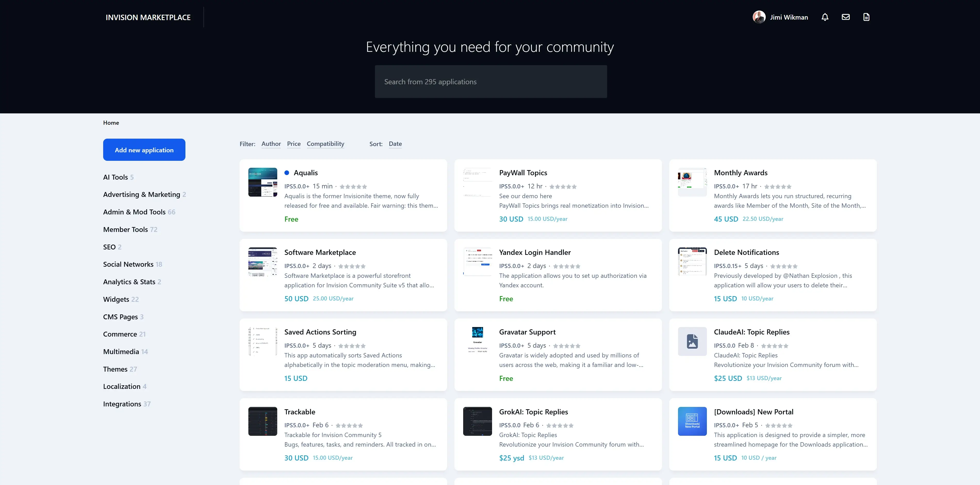Open the Price filter dropdown

click(293, 144)
